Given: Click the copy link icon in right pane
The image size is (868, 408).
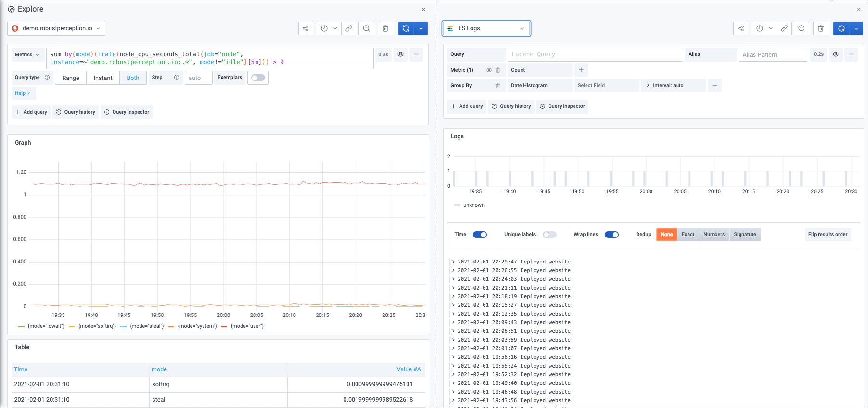Looking at the screenshot, I should point(784,28).
